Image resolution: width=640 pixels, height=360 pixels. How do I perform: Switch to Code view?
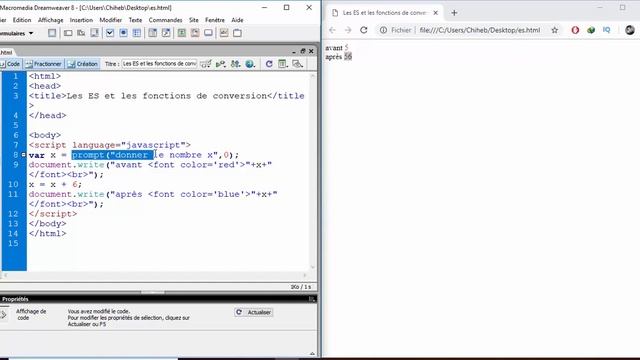(x=10, y=64)
